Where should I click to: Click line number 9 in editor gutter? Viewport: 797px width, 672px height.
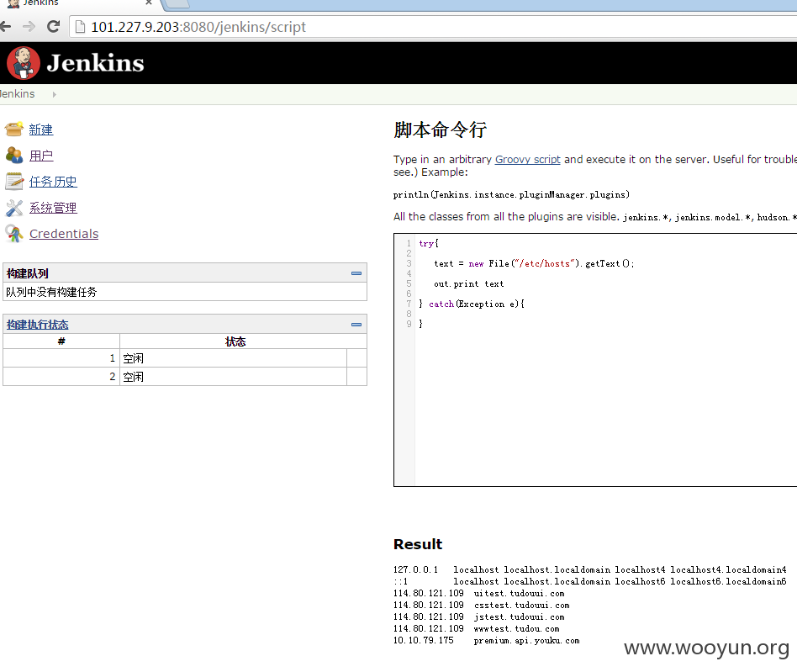point(409,324)
